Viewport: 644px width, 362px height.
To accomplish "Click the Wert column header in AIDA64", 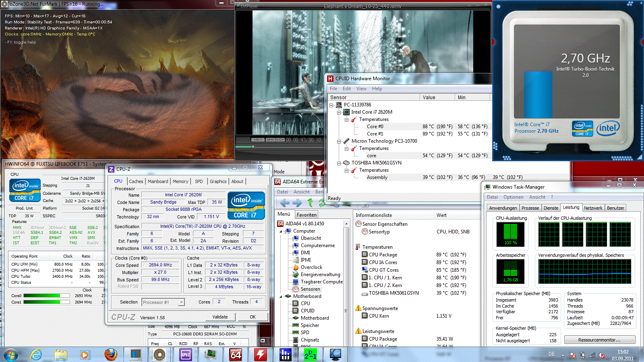I will coord(457,215).
